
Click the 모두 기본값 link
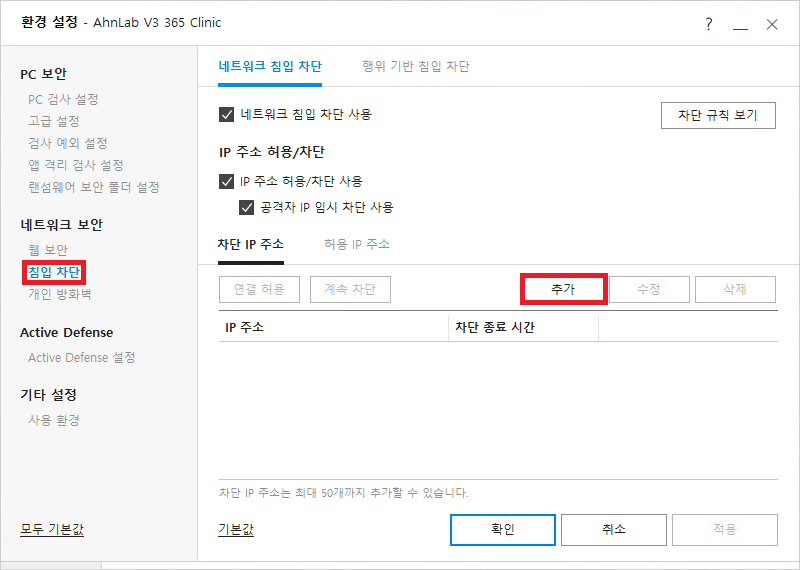[x=52, y=529]
